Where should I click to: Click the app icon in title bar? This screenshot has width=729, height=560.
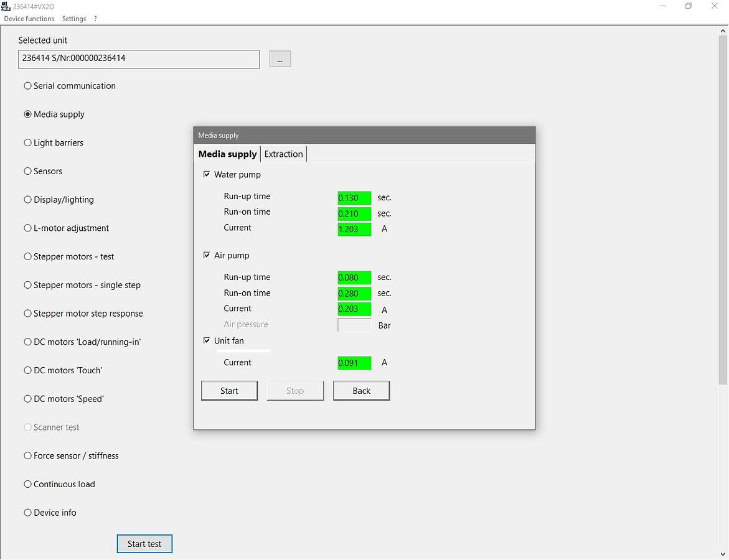[6, 6]
